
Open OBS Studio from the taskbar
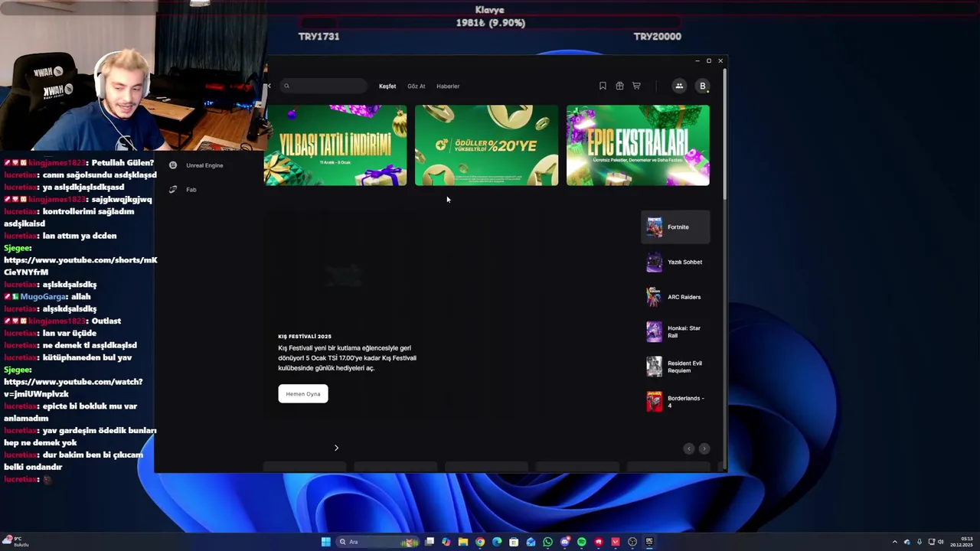[632, 542]
